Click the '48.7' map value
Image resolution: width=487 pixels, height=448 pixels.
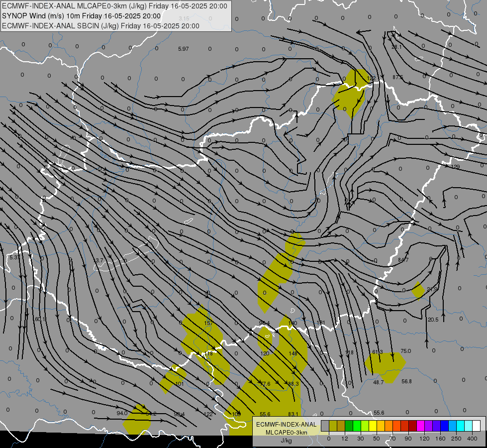point(378,382)
